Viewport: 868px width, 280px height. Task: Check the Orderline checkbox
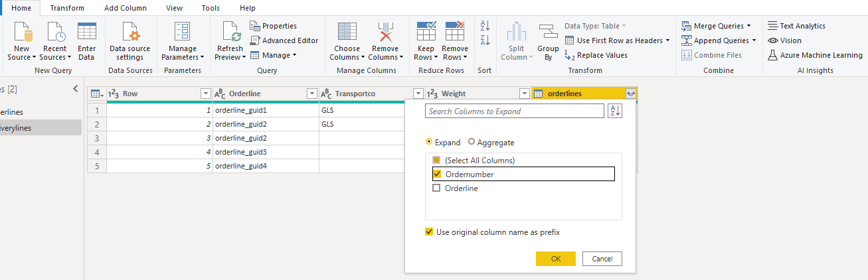(436, 188)
